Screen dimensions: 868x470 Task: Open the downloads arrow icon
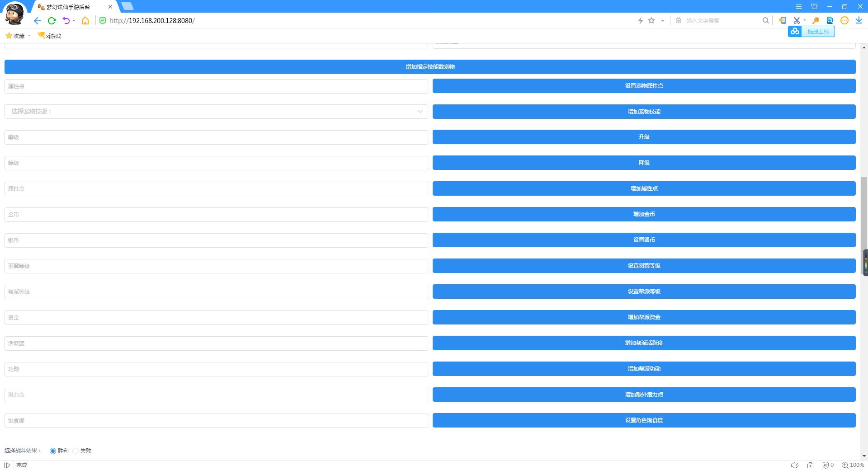pyautogui.click(x=859, y=21)
